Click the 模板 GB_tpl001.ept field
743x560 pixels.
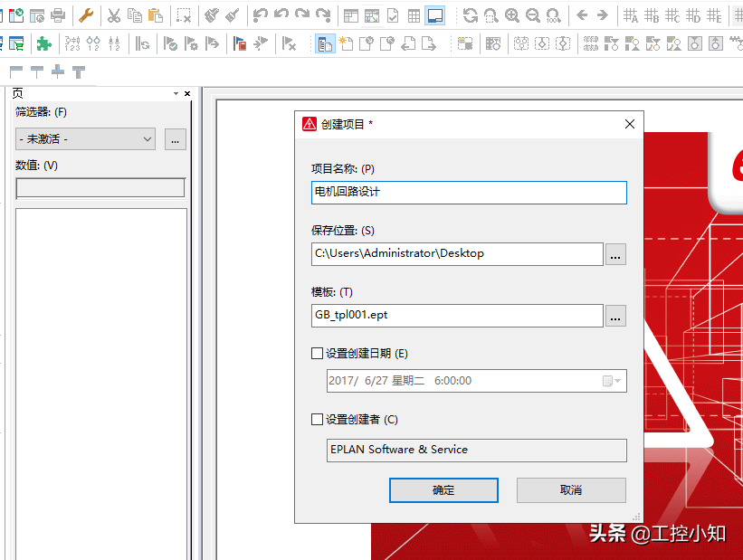(457, 316)
